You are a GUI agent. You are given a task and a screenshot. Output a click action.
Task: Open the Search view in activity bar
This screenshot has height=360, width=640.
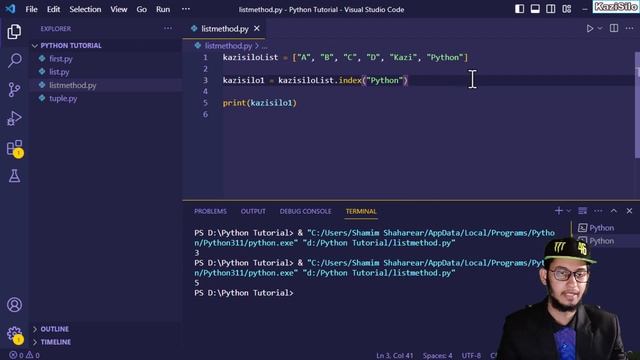tap(14, 60)
